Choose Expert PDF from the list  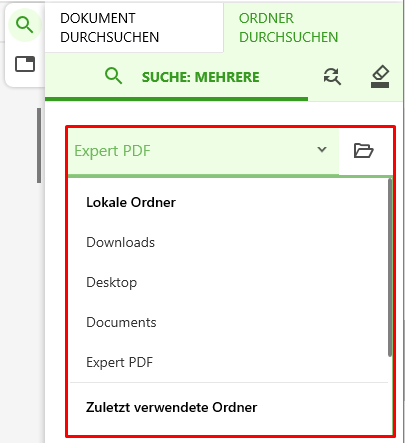pos(119,362)
